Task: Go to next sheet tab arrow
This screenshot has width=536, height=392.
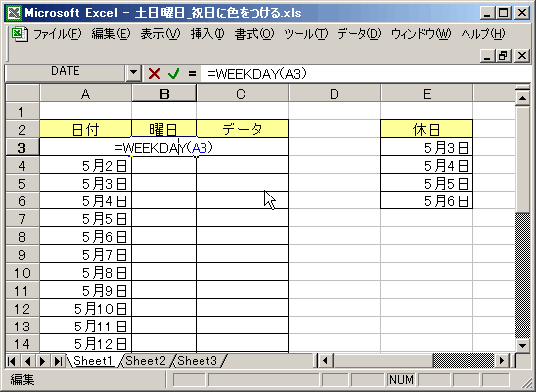Action: [x=43, y=361]
